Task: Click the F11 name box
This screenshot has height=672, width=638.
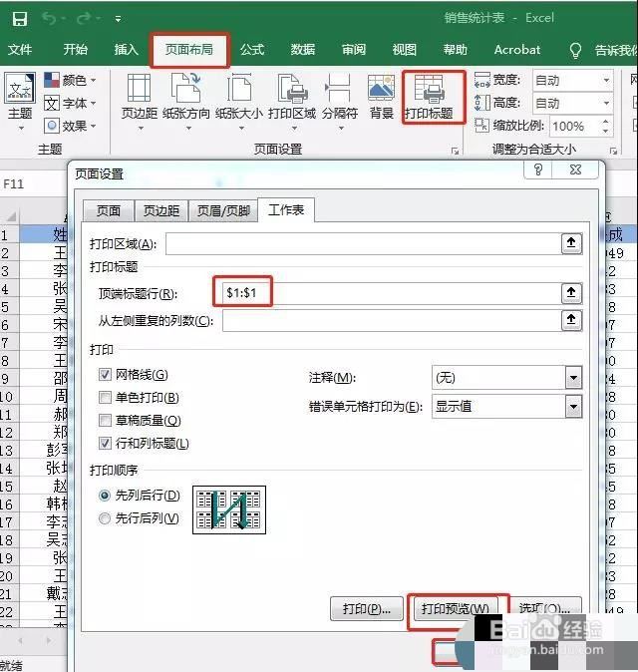Action: click(32, 184)
